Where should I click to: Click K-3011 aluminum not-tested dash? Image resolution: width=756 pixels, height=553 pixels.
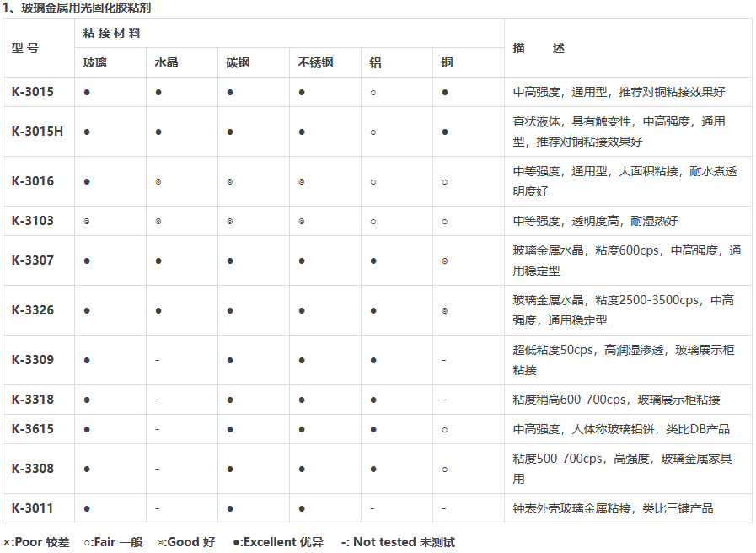pos(373,508)
